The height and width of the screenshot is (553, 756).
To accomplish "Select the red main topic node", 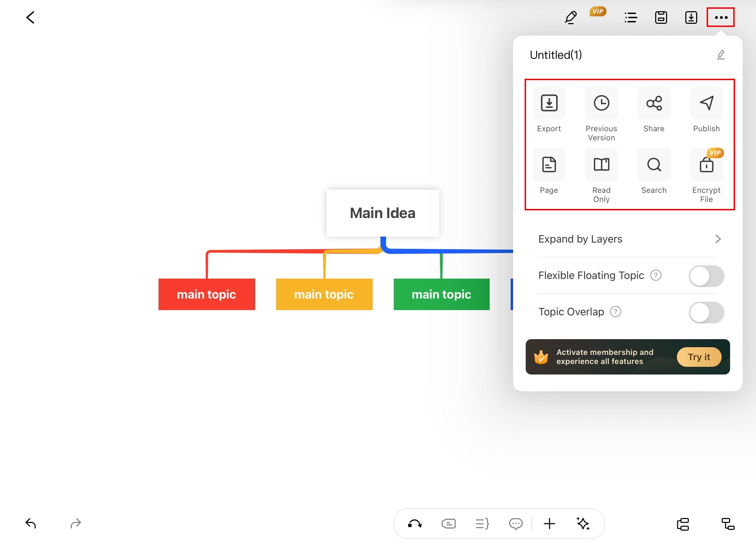I will click(206, 294).
